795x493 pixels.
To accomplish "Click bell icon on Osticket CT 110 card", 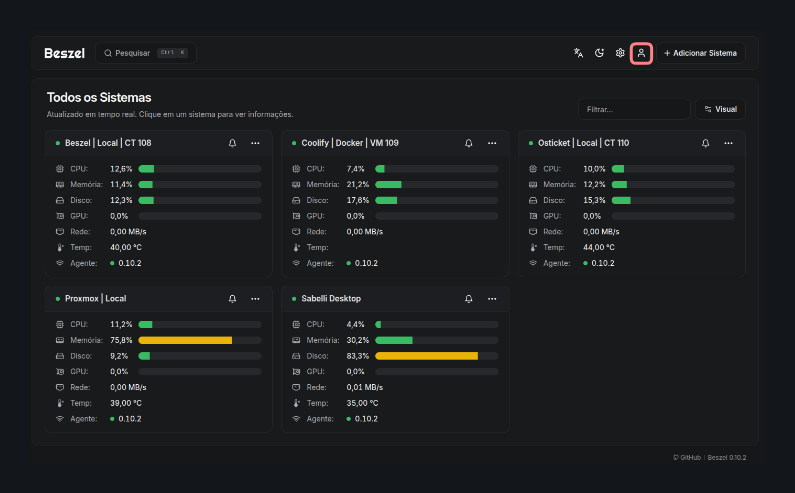I will coord(706,143).
